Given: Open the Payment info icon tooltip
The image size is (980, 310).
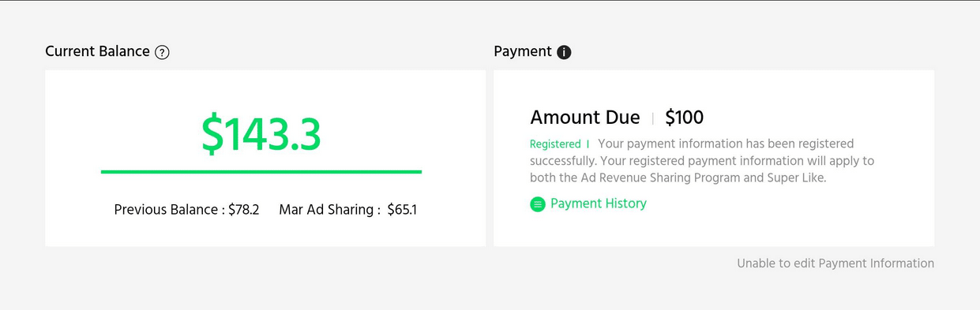Looking at the screenshot, I should [x=564, y=53].
